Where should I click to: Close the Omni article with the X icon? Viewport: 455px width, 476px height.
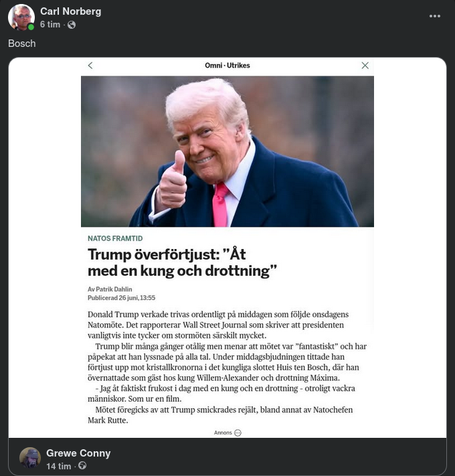point(365,65)
